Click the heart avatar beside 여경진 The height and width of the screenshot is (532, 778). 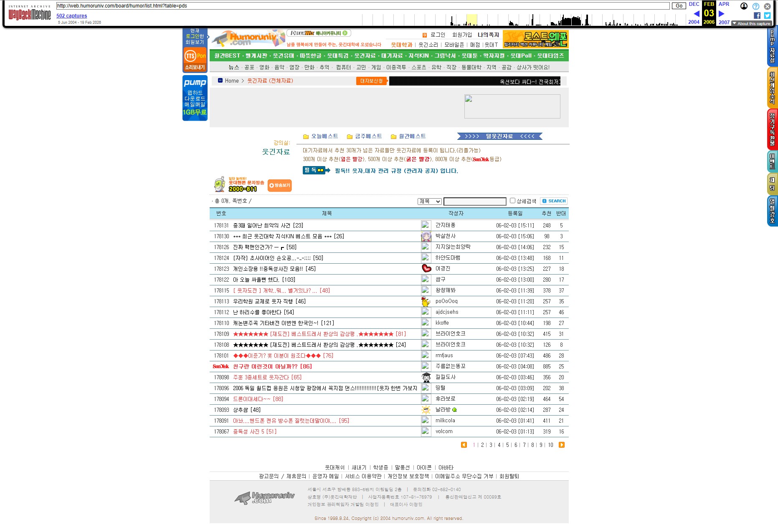(x=426, y=269)
